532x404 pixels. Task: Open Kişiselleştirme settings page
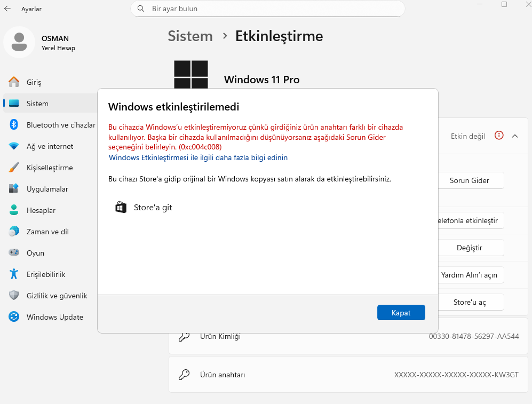(50, 168)
